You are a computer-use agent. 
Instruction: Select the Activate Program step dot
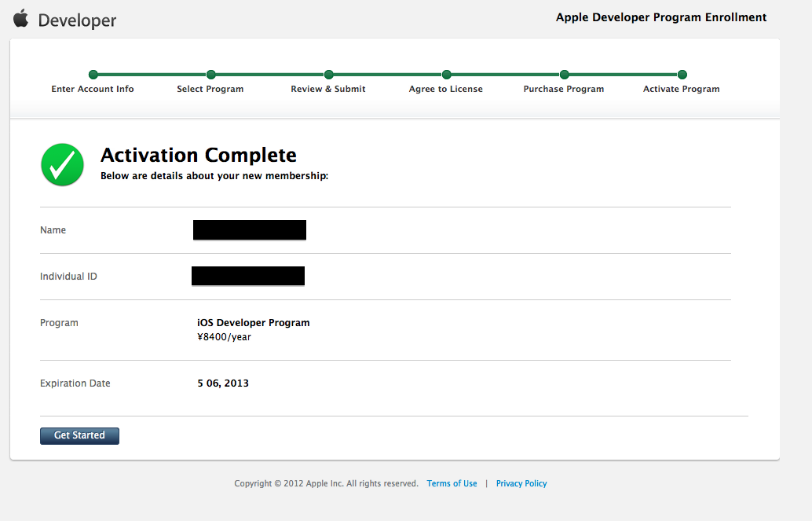[682, 75]
